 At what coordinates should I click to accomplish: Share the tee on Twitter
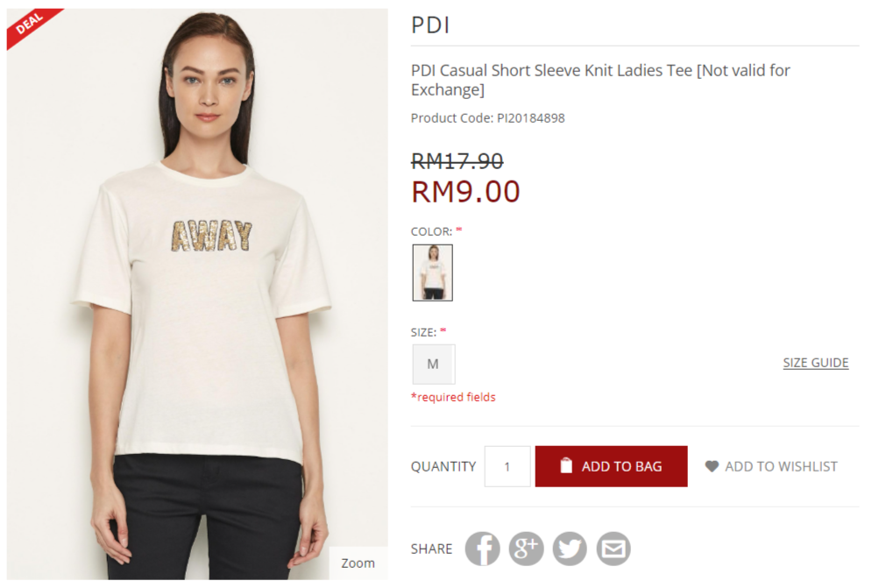click(570, 549)
